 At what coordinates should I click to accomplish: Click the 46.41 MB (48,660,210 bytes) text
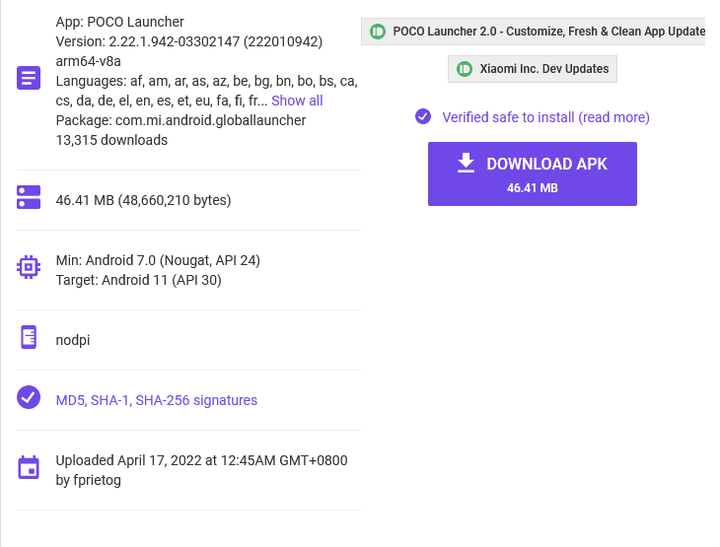[143, 200]
